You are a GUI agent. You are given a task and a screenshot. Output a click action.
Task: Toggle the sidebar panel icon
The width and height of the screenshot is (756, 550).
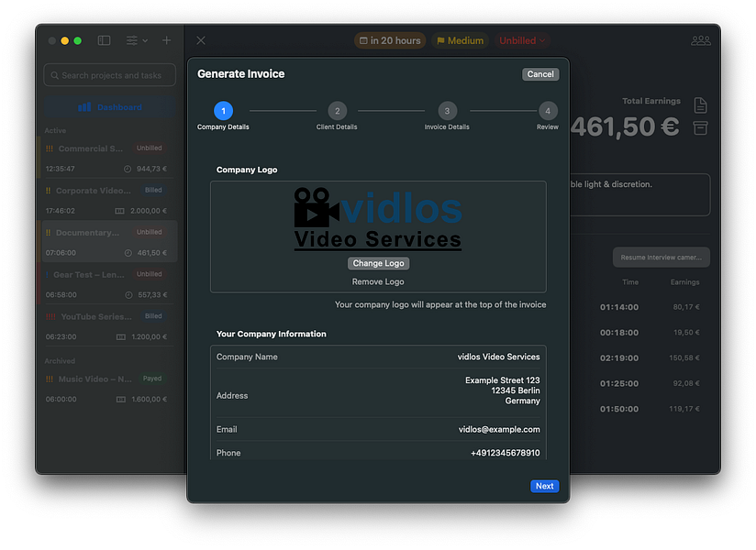pyautogui.click(x=105, y=40)
